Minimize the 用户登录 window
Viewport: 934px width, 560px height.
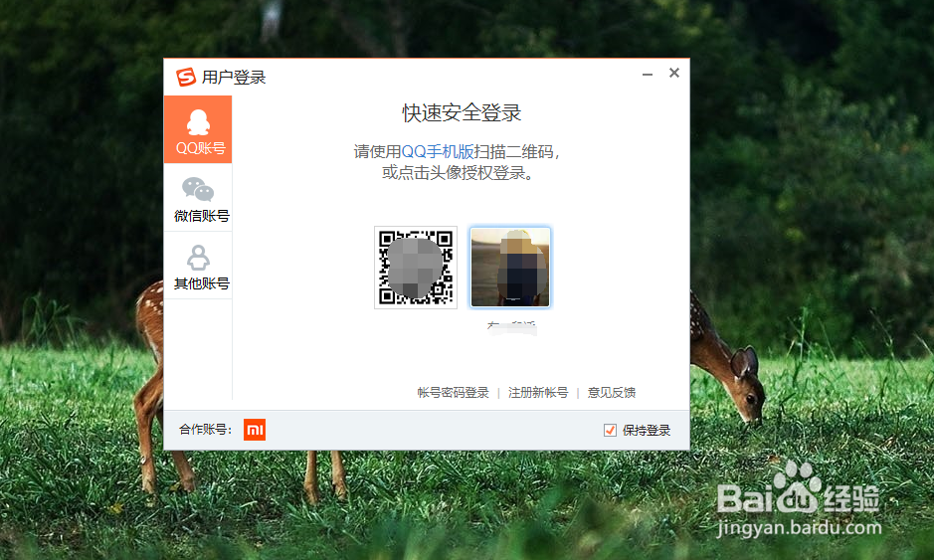coord(648,74)
